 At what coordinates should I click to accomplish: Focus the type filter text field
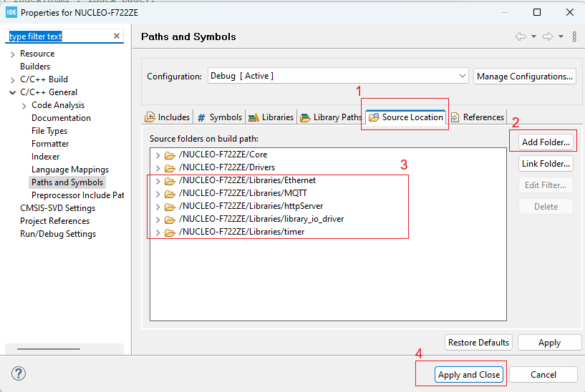[59, 36]
